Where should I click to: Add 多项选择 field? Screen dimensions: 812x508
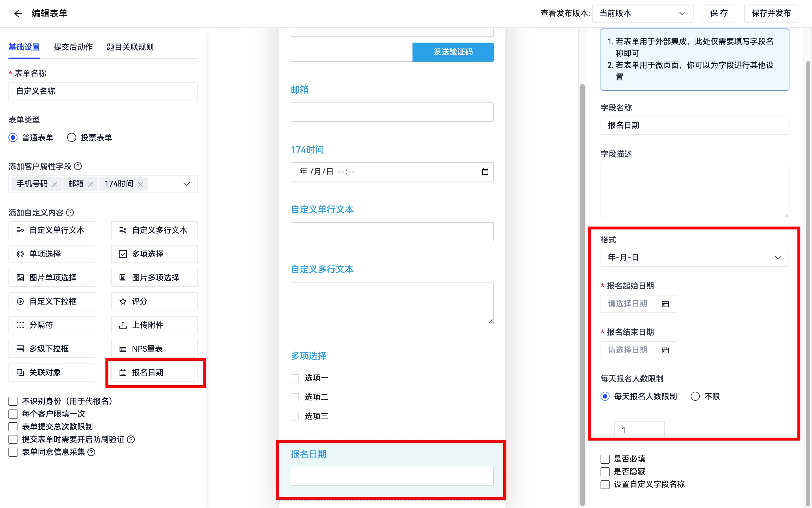[x=154, y=254]
